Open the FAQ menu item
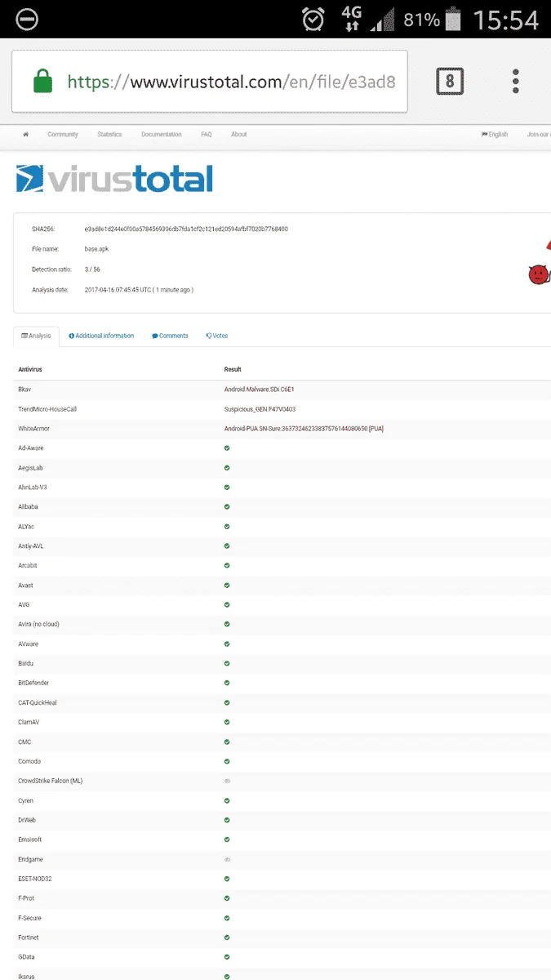This screenshot has width=551, height=980. point(207,134)
